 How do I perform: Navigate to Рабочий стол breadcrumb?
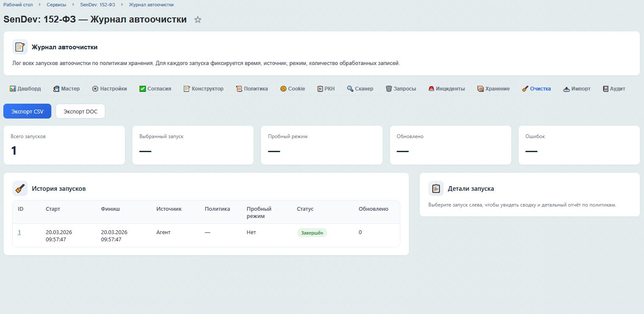[x=17, y=5]
